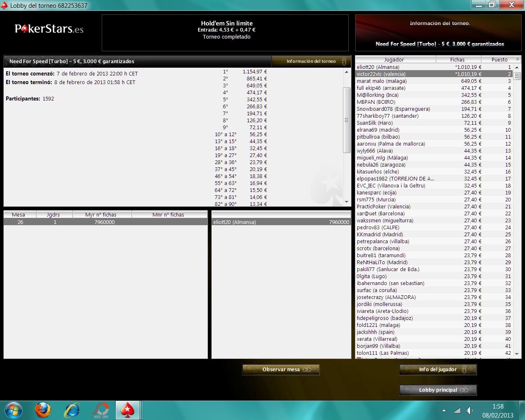Open Info del jugador
The image size is (525, 420).
[x=438, y=370]
